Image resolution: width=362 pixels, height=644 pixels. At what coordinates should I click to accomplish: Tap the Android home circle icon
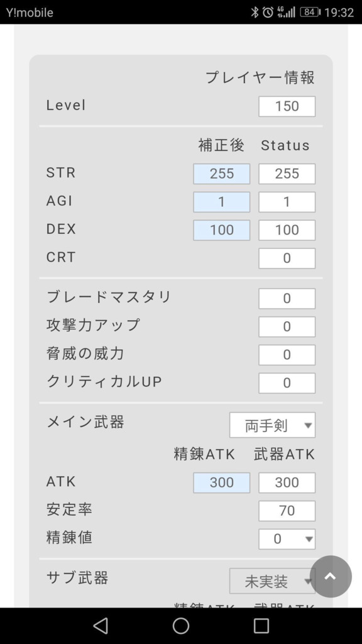coord(180,626)
